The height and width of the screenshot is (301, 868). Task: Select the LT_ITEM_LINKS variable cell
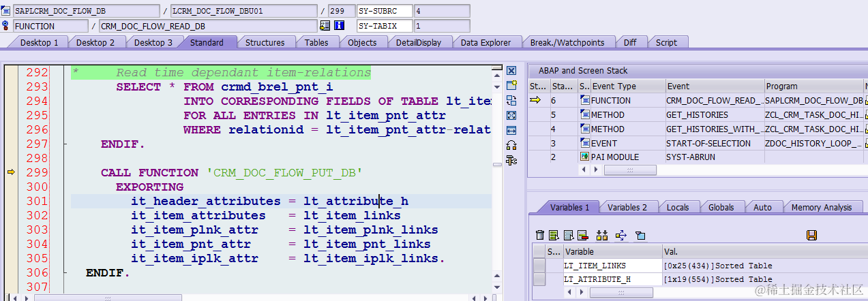612,266
